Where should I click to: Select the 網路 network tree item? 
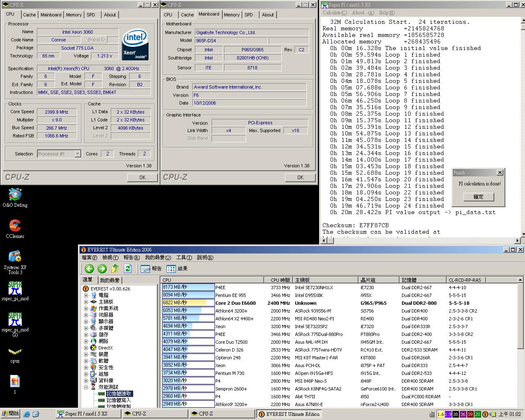coord(103,341)
